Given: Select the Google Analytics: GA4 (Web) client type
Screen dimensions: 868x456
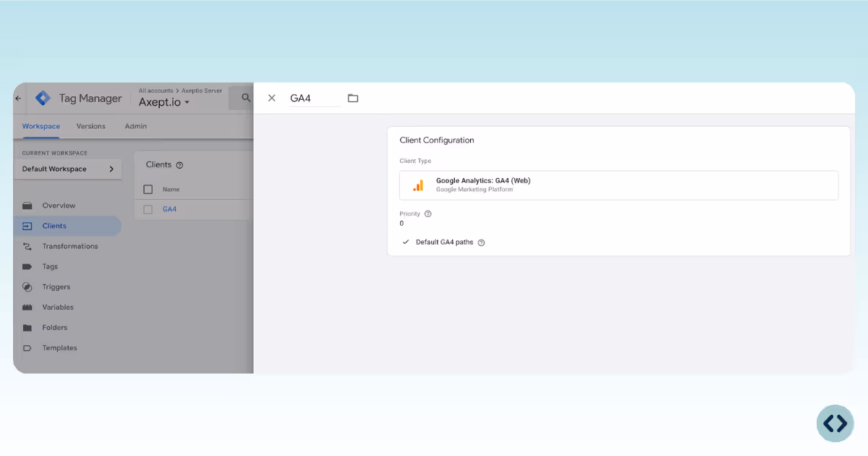Looking at the screenshot, I should (619, 185).
